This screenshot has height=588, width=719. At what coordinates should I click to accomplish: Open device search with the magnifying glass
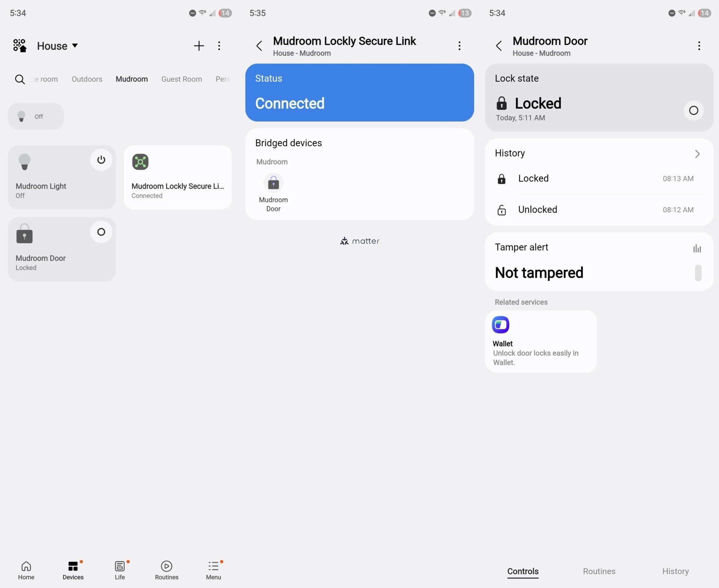(19, 79)
